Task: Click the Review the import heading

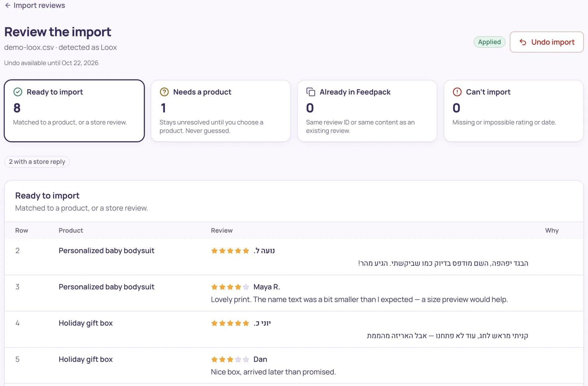Action: (x=58, y=32)
